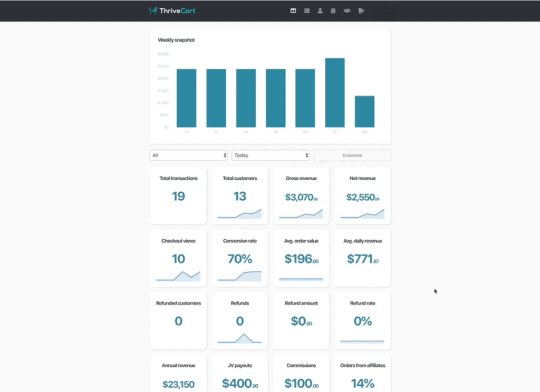
Task: Expand the 'All' products dropdown
Action: (189, 155)
